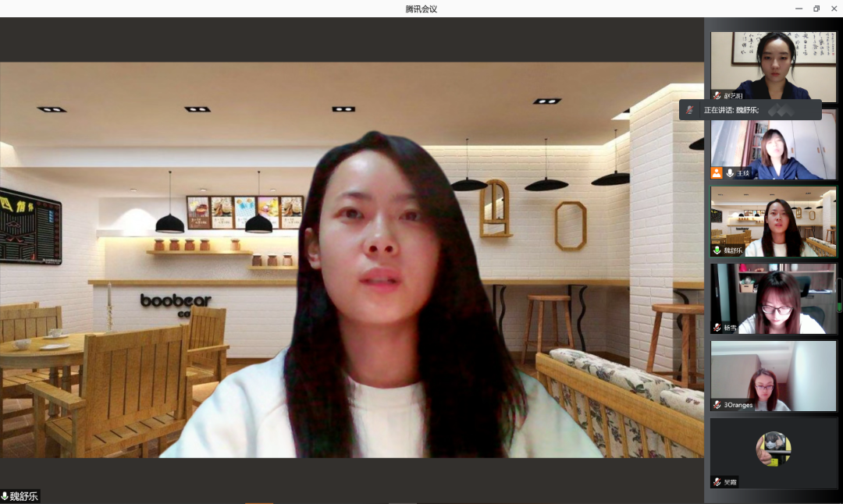843x504 pixels.
Task: Click muted mic icon on 赵艺彤's tile
Action: (x=717, y=95)
